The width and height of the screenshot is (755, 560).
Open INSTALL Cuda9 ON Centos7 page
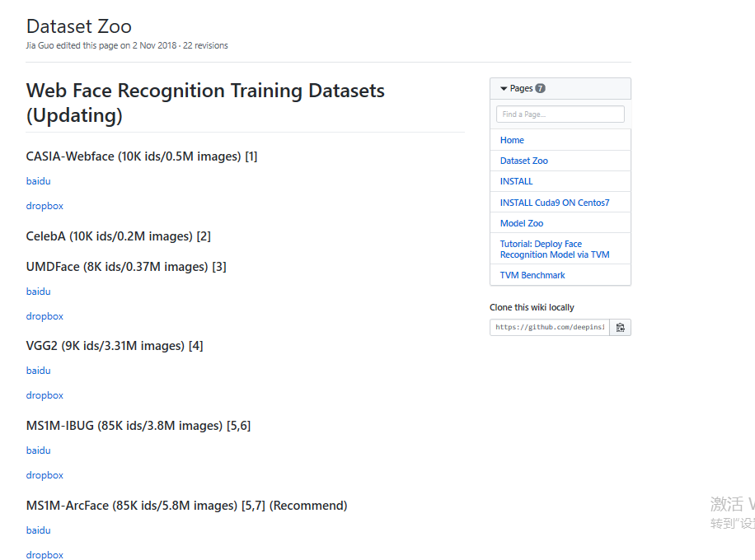[x=554, y=203]
